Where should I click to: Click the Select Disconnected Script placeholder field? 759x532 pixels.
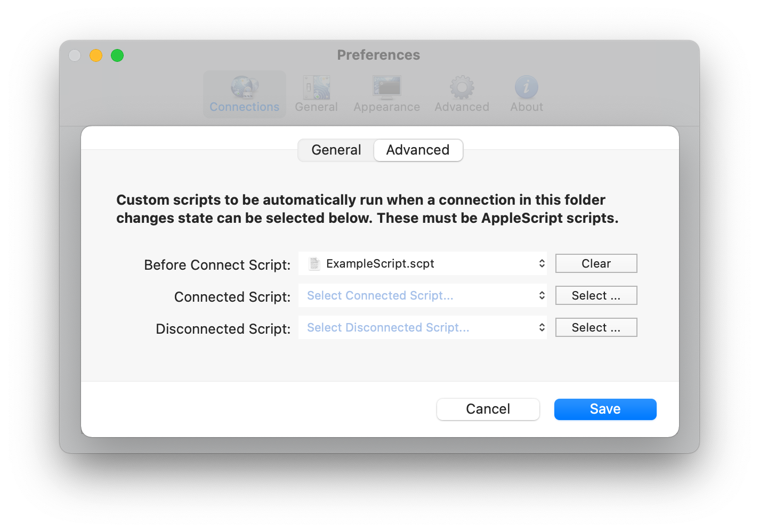[x=422, y=327]
